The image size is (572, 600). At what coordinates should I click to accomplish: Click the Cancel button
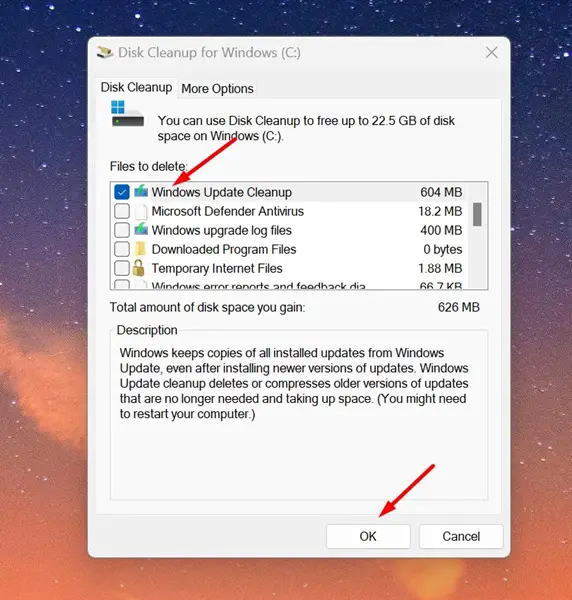pyautogui.click(x=461, y=536)
